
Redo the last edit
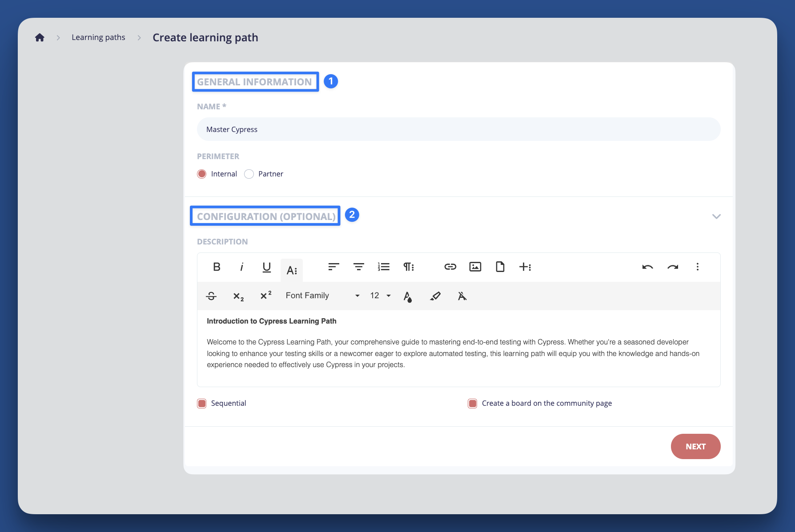(673, 267)
